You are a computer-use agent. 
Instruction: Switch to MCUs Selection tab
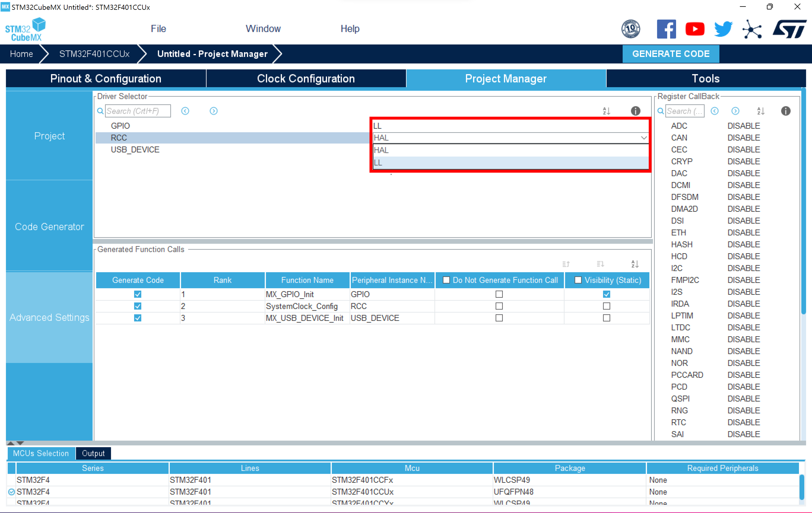[41, 453]
